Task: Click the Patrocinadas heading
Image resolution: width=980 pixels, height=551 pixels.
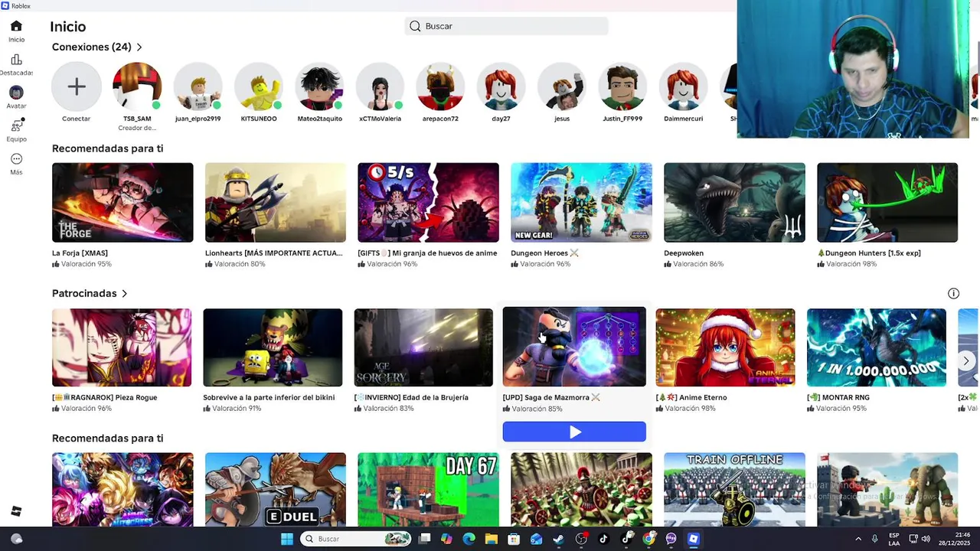Action: click(x=84, y=294)
